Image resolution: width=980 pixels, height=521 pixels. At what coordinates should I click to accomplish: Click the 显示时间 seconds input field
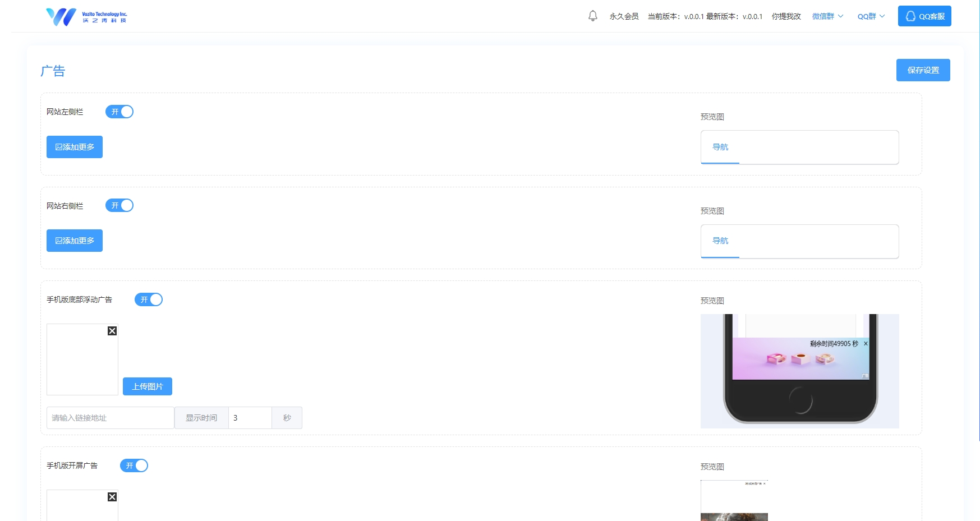(250, 418)
